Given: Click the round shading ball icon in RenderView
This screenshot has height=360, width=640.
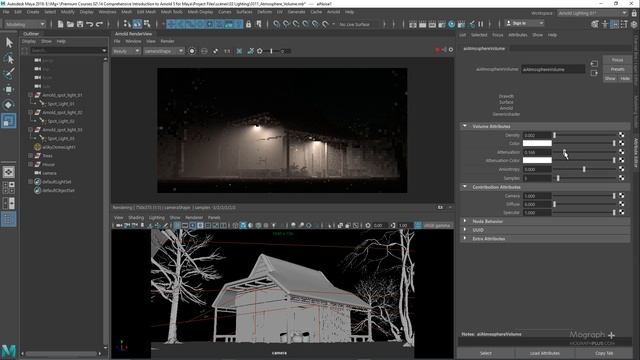Looking at the screenshot, I should (192, 51).
